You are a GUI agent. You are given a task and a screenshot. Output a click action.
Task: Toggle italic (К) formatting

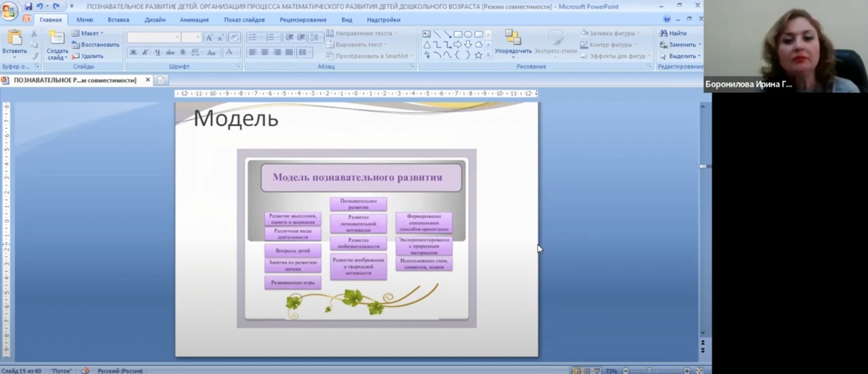tap(145, 52)
